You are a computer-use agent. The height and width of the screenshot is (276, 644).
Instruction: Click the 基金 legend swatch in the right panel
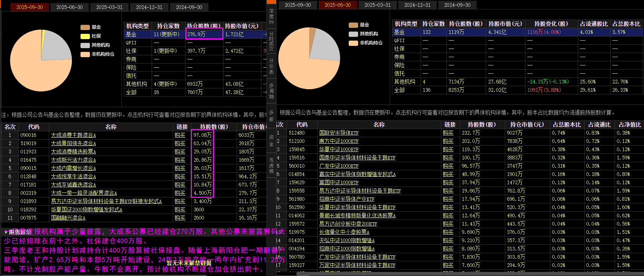click(x=353, y=25)
